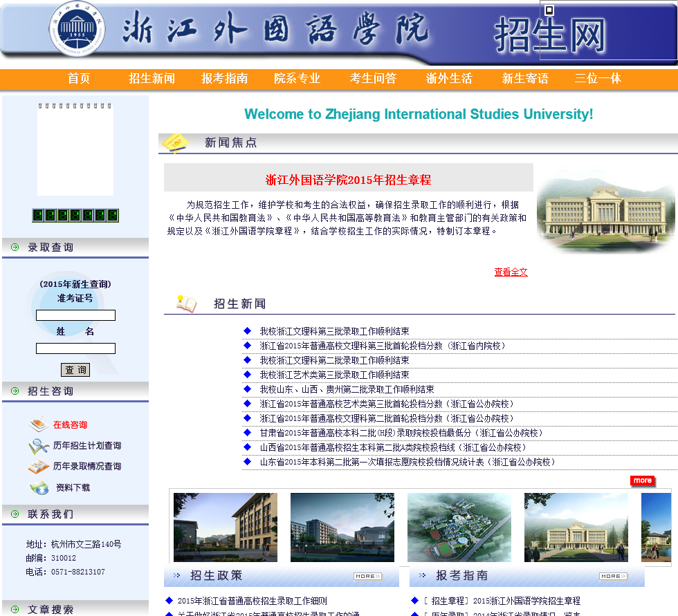Click the address text 杭州市文三路140号
Image resolution: width=678 pixels, height=616 pixels.
pos(86,544)
